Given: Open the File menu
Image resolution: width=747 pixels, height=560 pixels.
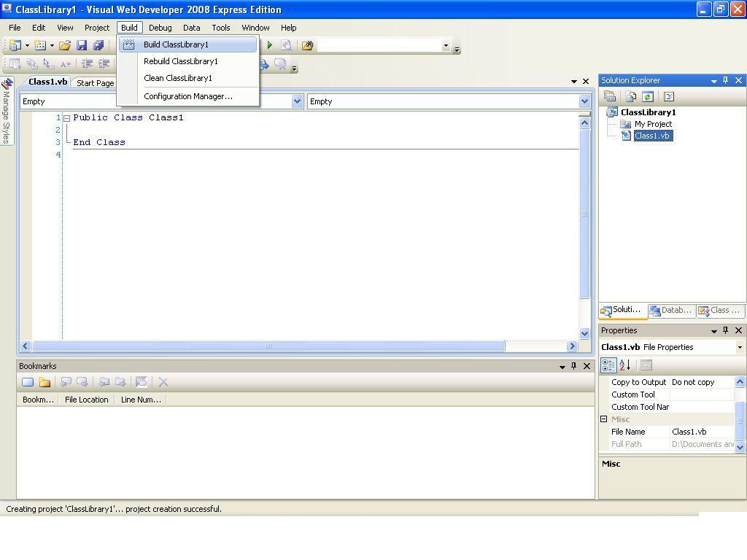Looking at the screenshot, I should tap(15, 28).
